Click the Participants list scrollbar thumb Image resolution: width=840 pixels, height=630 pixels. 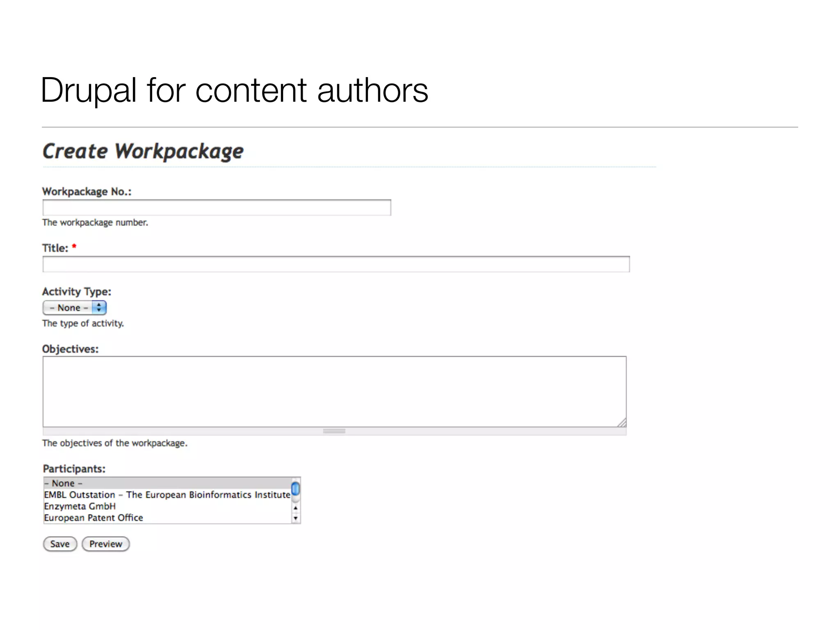point(295,489)
